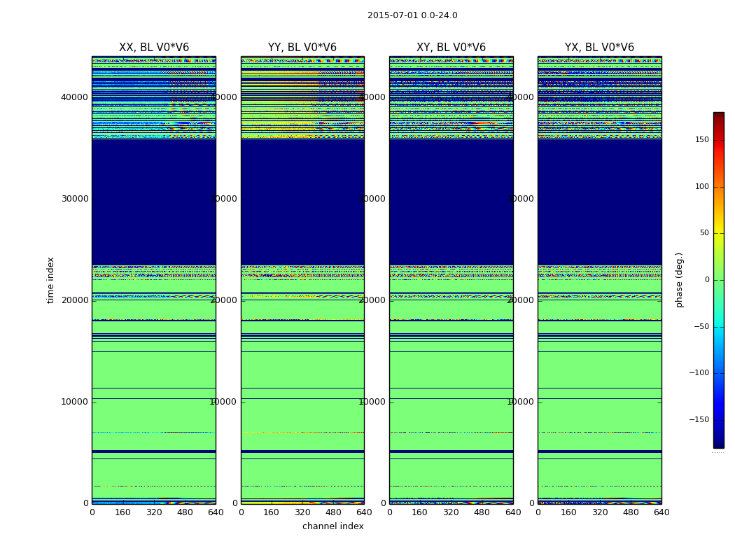Viewport: 735px width, 560px height.
Task: Click the dark blue band in the XX plot
Action: [x=154, y=203]
